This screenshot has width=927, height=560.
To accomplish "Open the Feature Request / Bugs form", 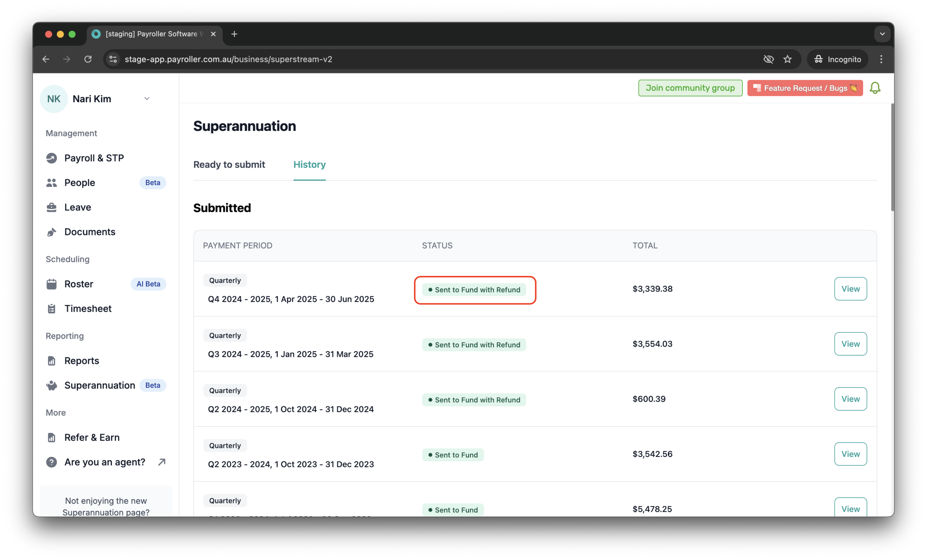I will coord(805,88).
